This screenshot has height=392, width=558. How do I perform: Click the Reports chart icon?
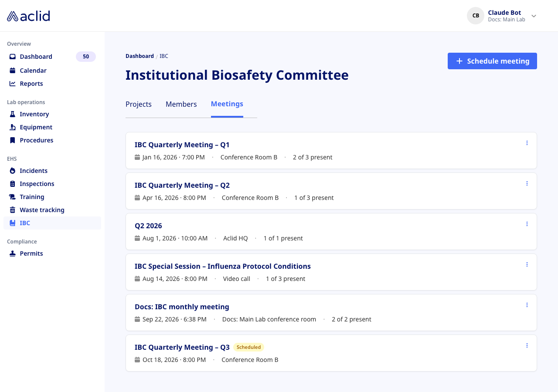click(x=13, y=84)
